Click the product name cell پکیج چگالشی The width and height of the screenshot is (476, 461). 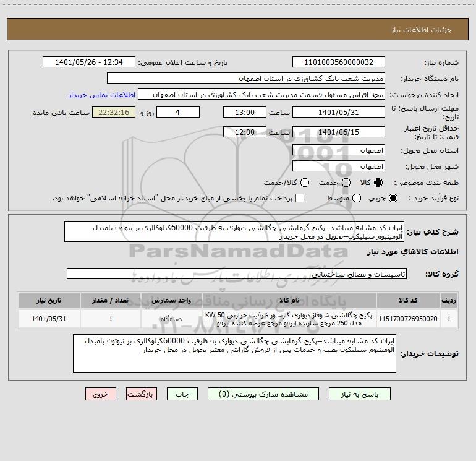tap(289, 319)
